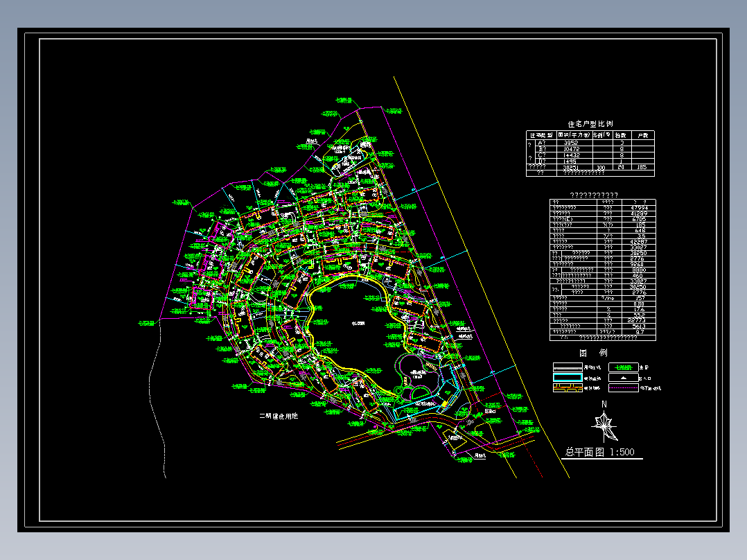Click the 二期建设用地 label
This screenshot has height=560, width=747.
(279, 416)
